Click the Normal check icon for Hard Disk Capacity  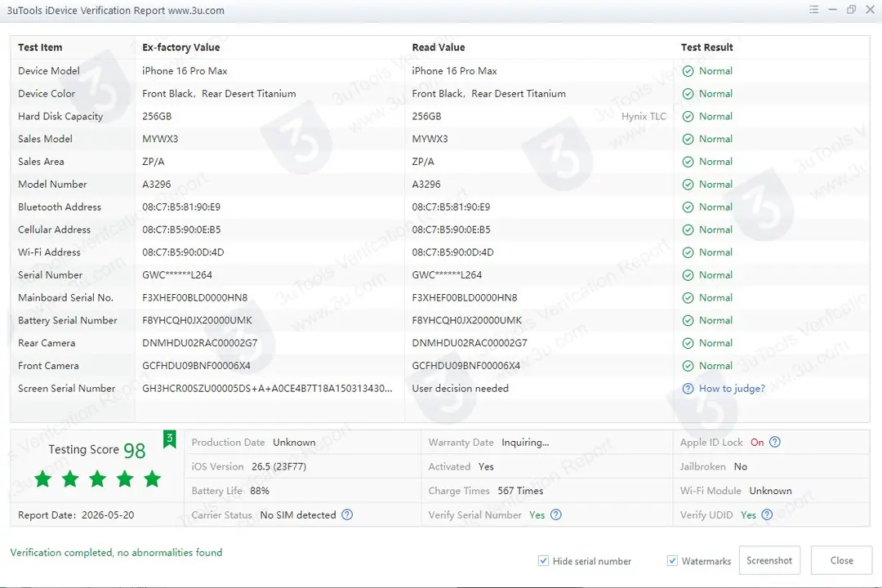(688, 117)
